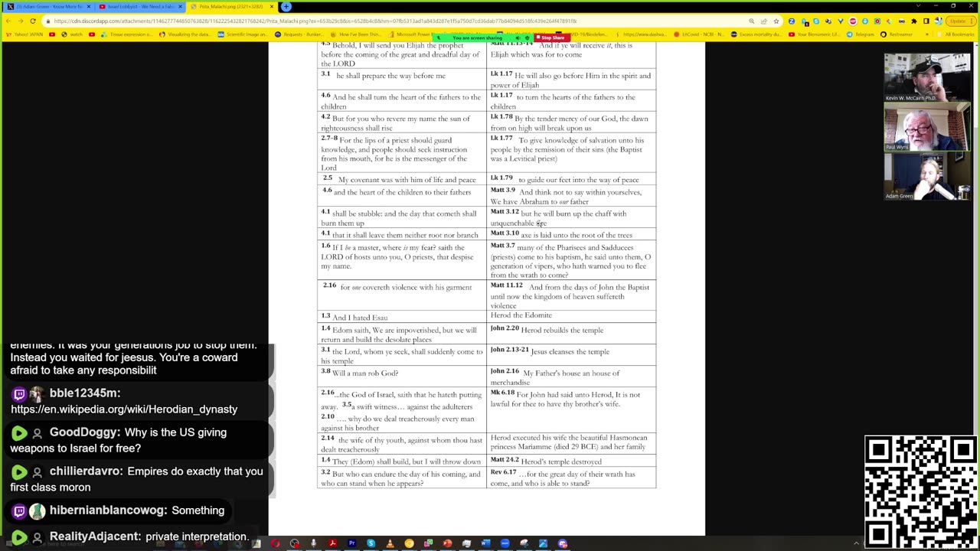Open Skype from taskbar
980x551 pixels.
[x=371, y=543]
